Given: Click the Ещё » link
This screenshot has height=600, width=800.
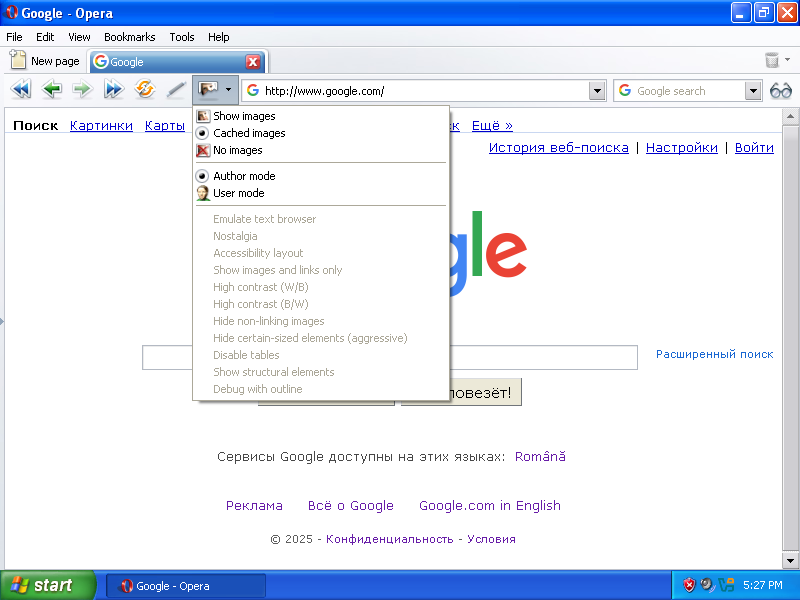Looking at the screenshot, I should click(x=492, y=126).
